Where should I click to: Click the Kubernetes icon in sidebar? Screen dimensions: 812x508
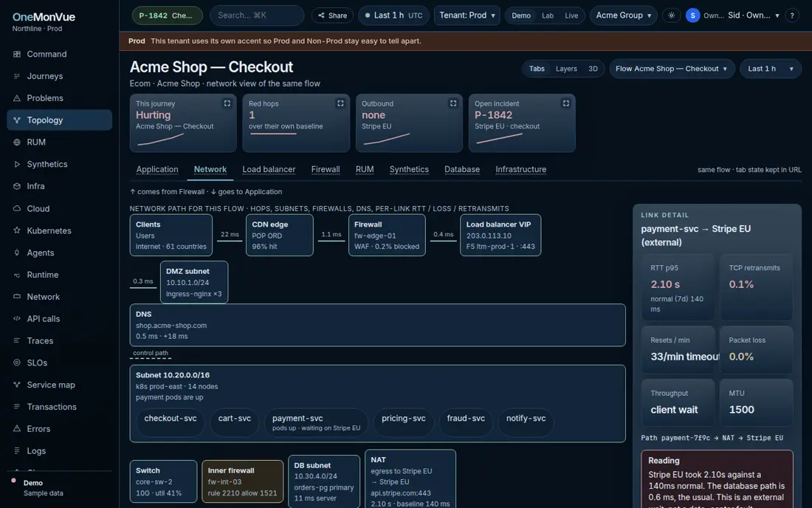16,230
